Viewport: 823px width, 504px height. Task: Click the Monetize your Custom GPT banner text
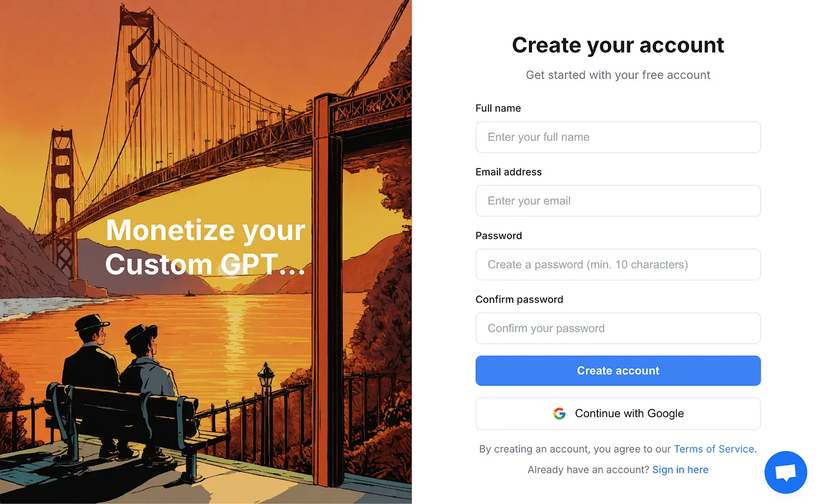click(x=205, y=247)
